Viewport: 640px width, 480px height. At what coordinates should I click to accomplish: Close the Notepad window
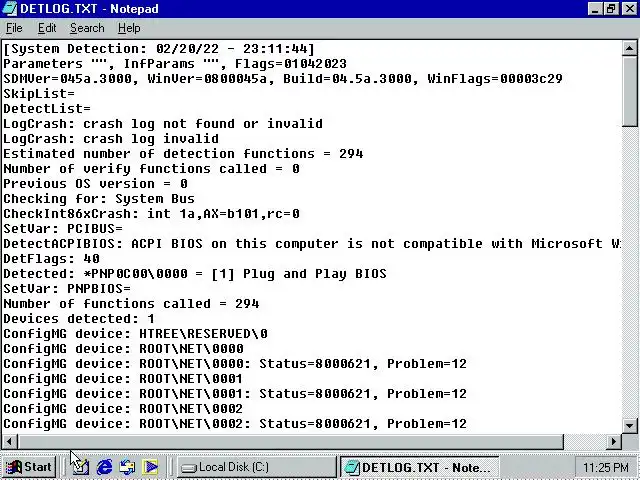pyautogui.click(x=629, y=9)
